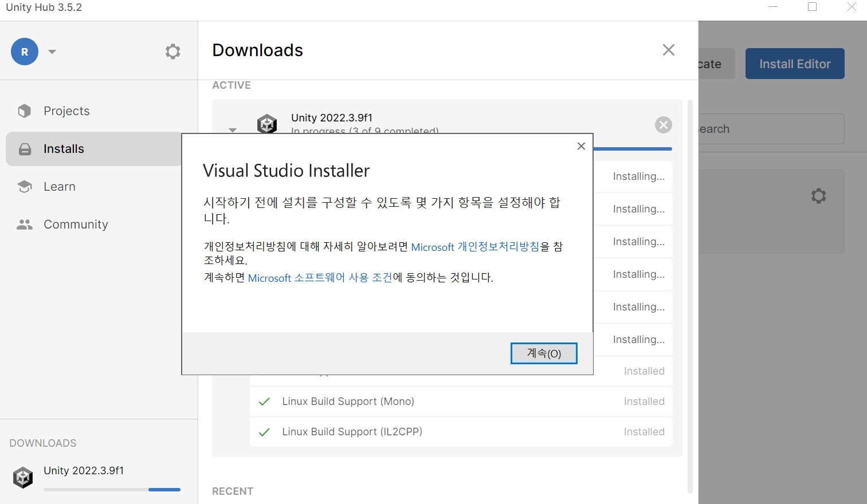
Task: Click the 계속(O) continue button
Action: coord(544,353)
